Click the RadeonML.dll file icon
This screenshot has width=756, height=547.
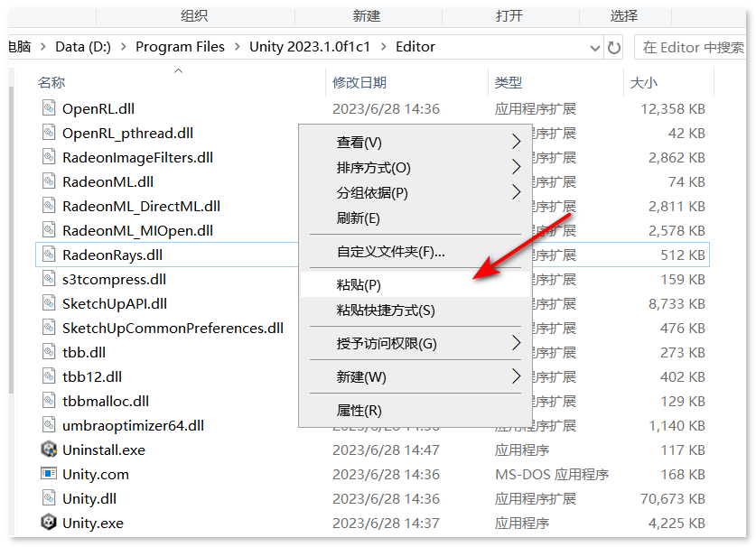49,181
